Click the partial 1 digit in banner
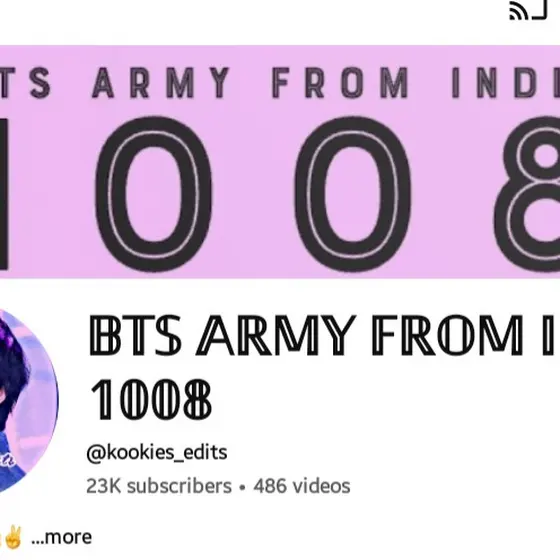Screen dimensions: 560x560 coord(4,193)
